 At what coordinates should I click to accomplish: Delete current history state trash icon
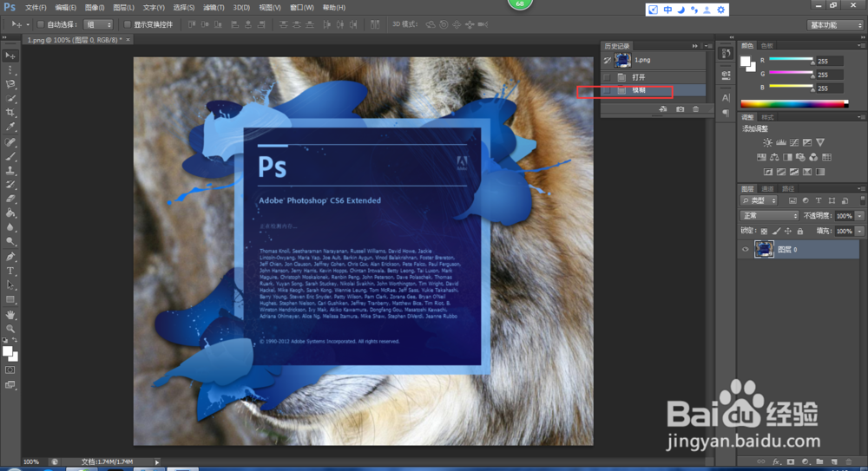coord(696,109)
